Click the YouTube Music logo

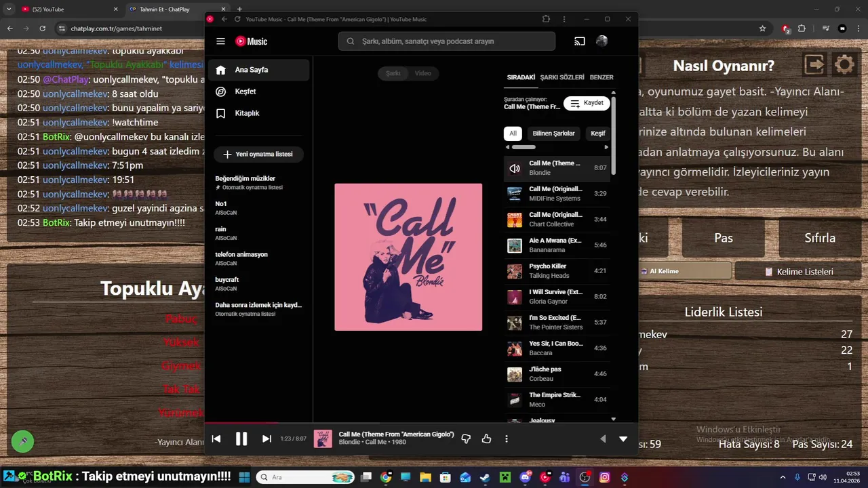(251, 41)
